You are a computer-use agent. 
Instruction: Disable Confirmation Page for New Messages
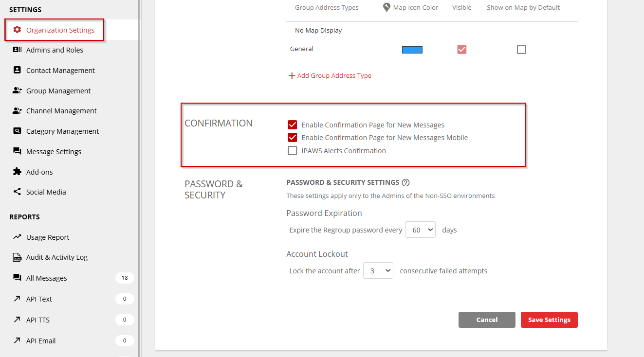click(293, 125)
